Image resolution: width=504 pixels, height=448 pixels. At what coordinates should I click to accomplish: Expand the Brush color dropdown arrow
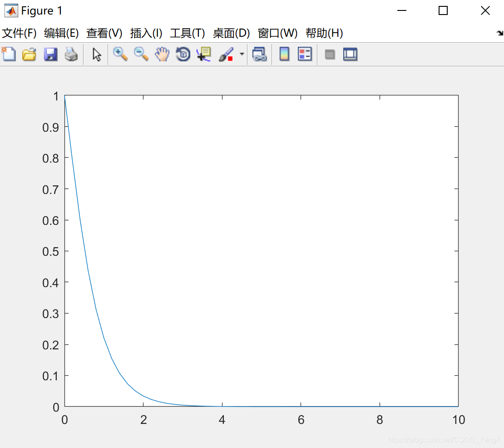[x=242, y=55]
